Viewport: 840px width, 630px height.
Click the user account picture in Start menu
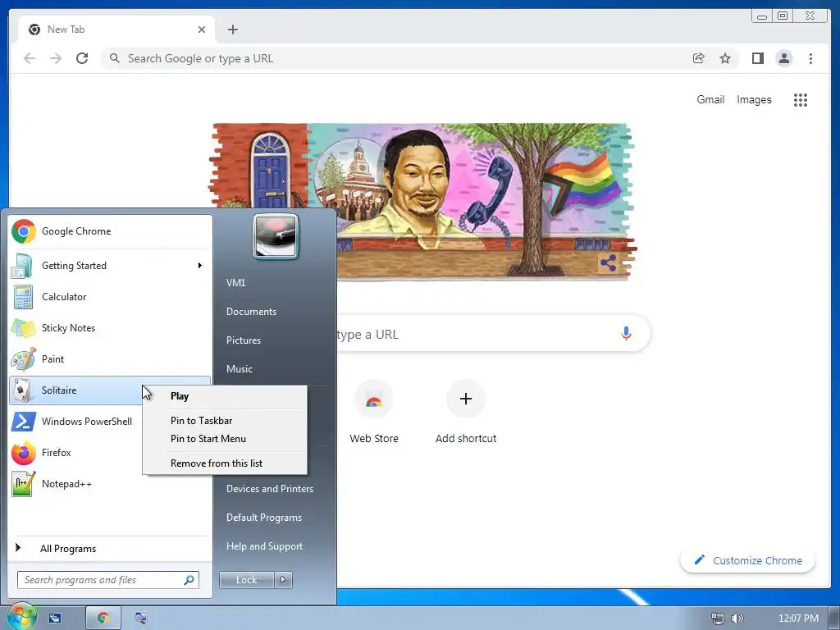coord(276,236)
